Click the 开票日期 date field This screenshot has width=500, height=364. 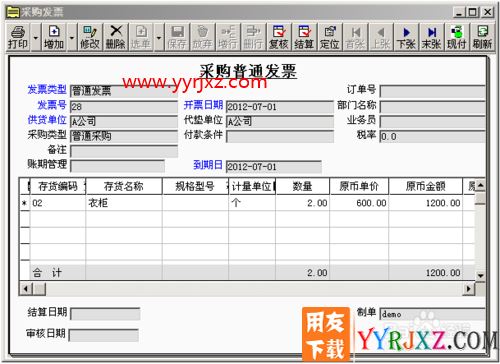click(280, 107)
